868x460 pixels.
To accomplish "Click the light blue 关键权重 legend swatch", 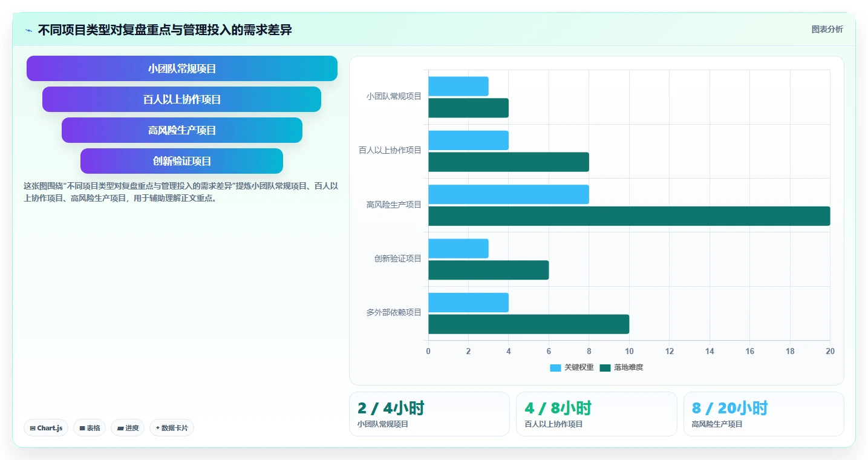I will coord(555,367).
